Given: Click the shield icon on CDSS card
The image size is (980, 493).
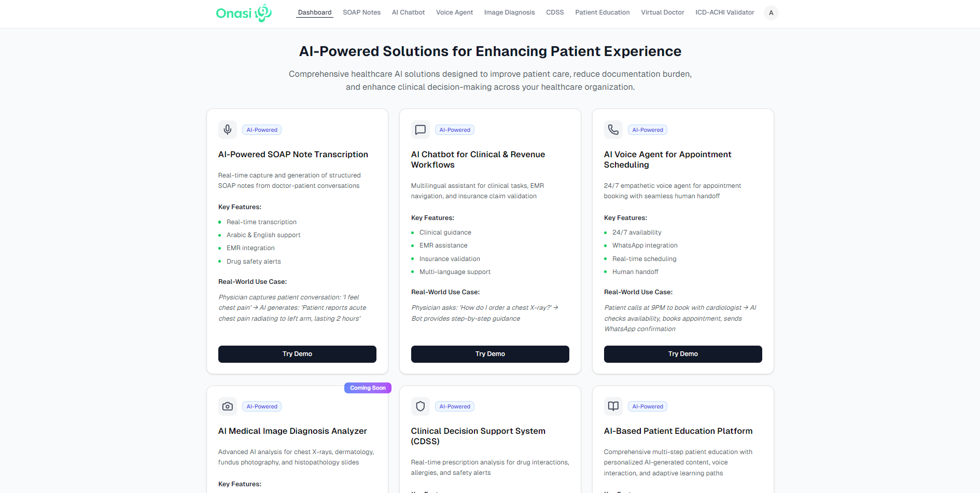Looking at the screenshot, I should pos(420,406).
